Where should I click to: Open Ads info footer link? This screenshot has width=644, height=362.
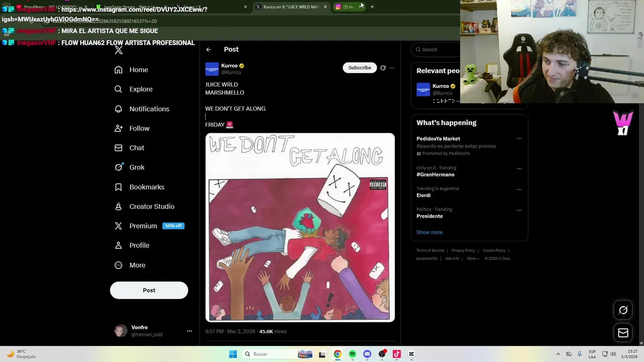coord(452,258)
